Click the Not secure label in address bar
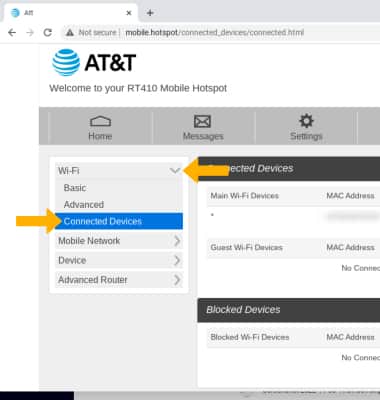This screenshot has height=400, width=380. click(97, 33)
